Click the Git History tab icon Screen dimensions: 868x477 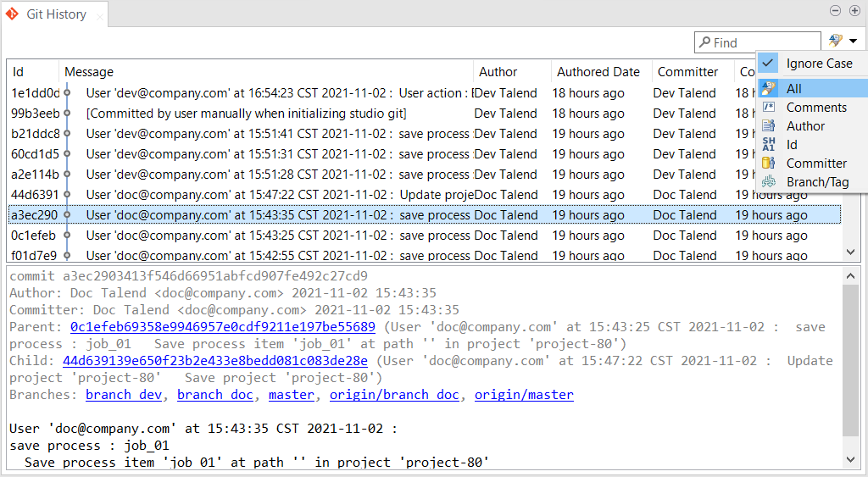[12, 14]
